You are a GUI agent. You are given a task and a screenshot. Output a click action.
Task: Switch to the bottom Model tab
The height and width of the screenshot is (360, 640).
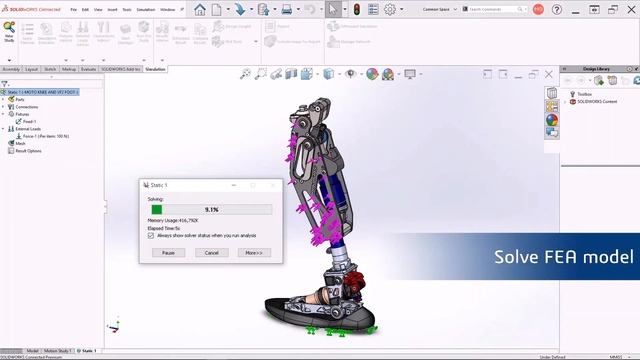(32, 351)
